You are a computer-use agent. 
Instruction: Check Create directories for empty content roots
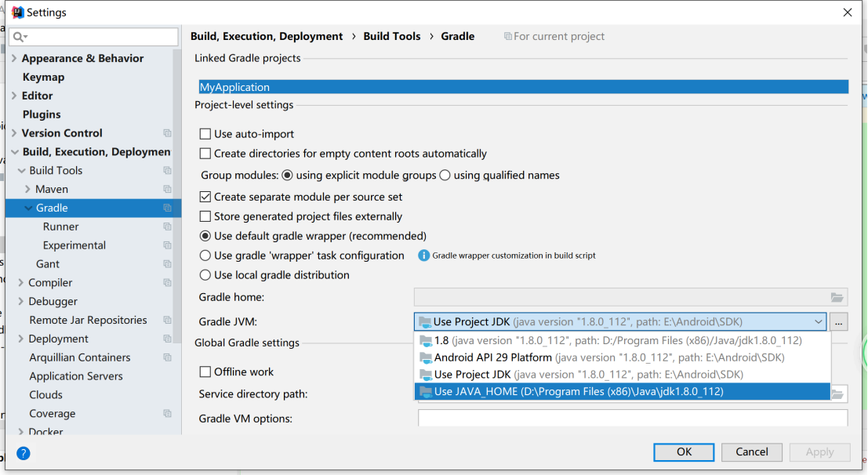click(x=205, y=154)
